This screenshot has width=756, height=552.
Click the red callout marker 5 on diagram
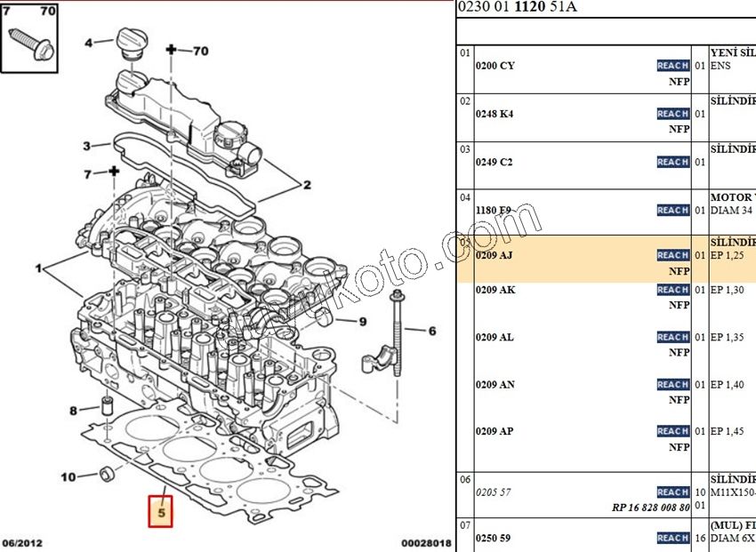161,511
